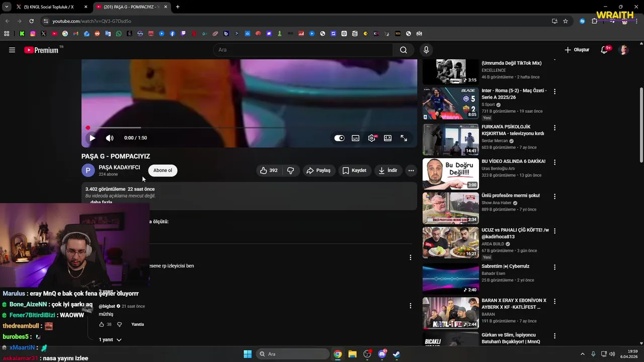Open the Kick bookmark icon
This screenshot has height=362, width=644.
[x=22, y=34]
